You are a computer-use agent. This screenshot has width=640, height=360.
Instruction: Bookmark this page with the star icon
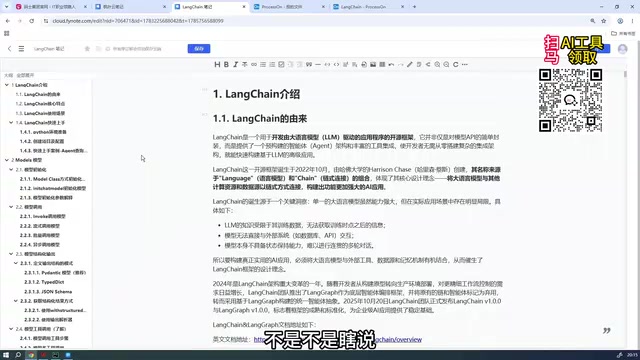[604, 21]
